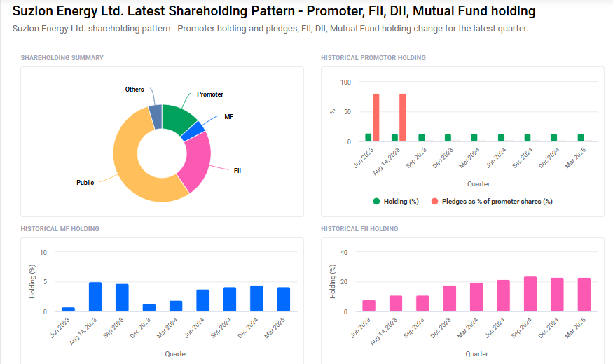Select the Others slice of the donut chart
The height and width of the screenshot is (364, 613).
(156, 116)
